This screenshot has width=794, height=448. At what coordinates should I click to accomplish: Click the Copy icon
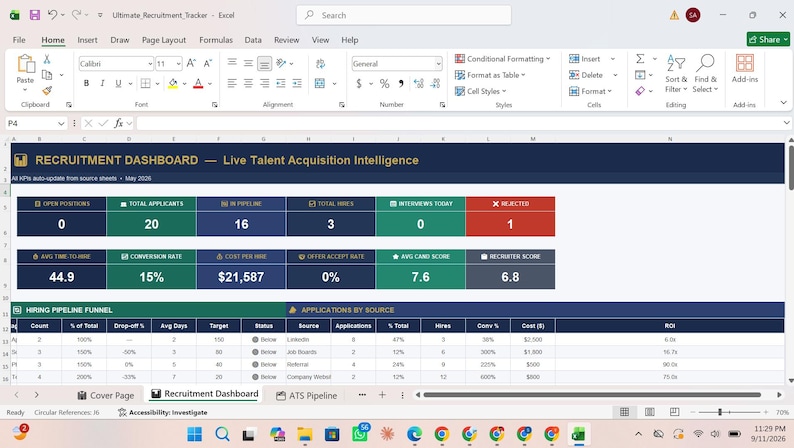click(47, 75)
